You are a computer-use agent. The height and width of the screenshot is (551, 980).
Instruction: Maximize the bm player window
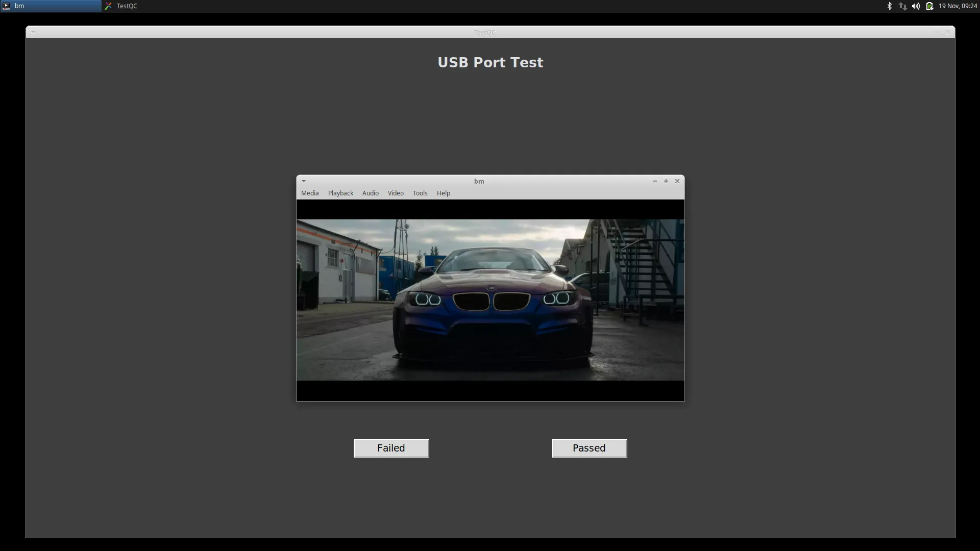click(x=666, y=181)
